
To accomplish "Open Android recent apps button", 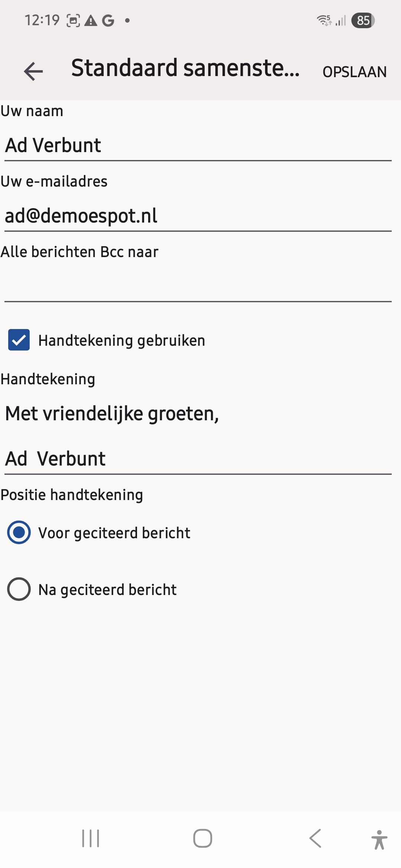I will coord(91,838).
